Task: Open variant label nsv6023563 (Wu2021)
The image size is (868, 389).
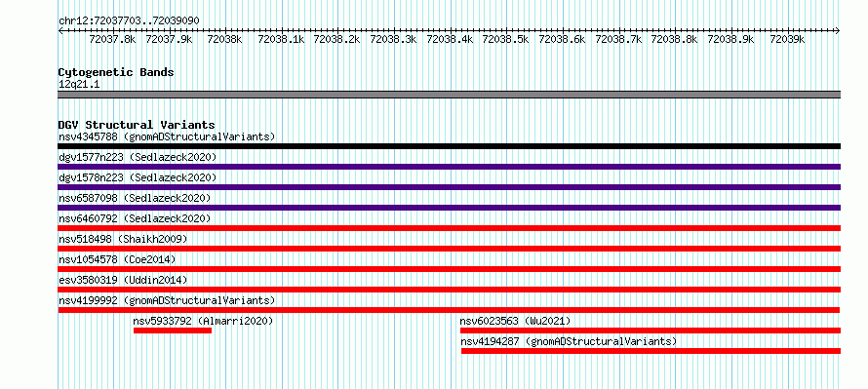Action: point(515,321)
